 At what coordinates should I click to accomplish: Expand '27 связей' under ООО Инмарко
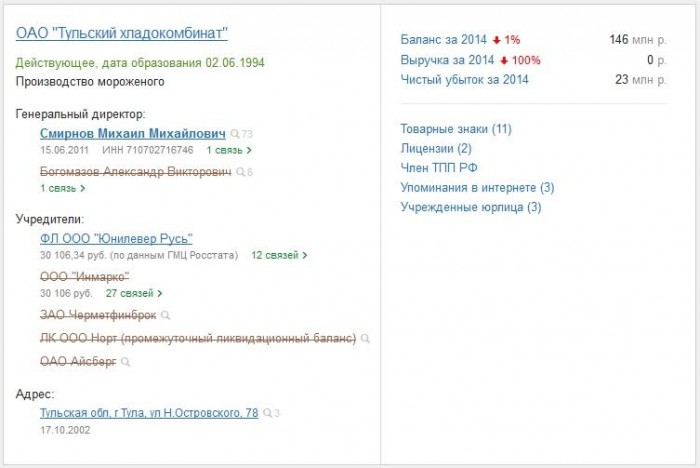click(x=134, y=294)
